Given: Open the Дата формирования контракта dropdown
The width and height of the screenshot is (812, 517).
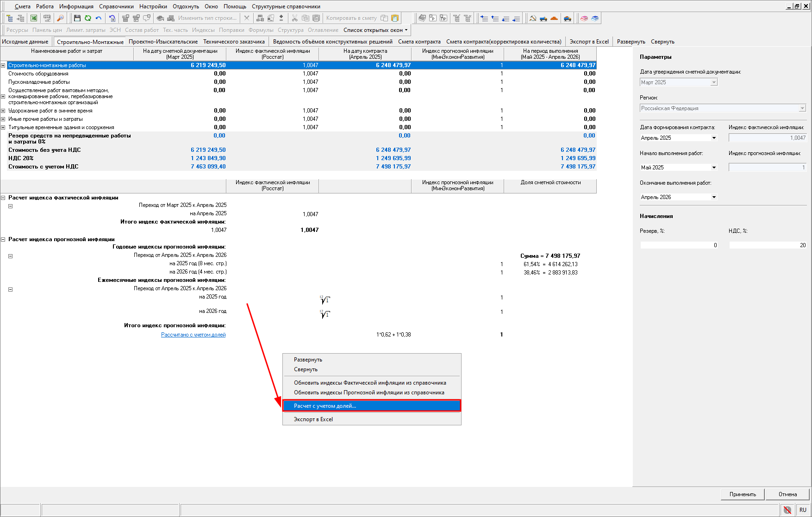Looking at the screenshot, I should click(713, 138).
